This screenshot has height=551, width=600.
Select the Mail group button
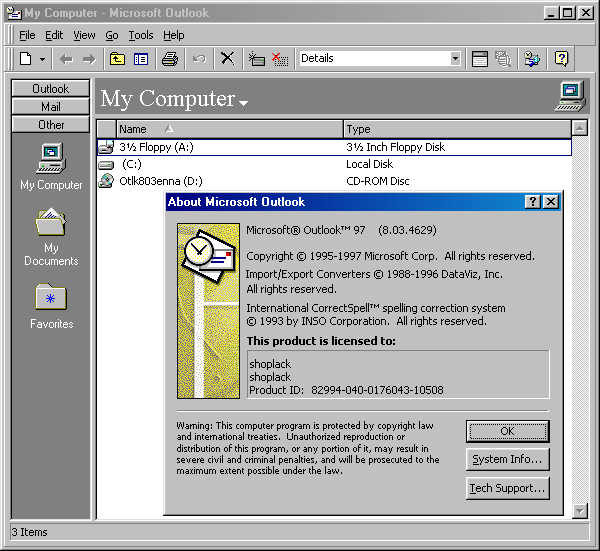click(51, 106)
